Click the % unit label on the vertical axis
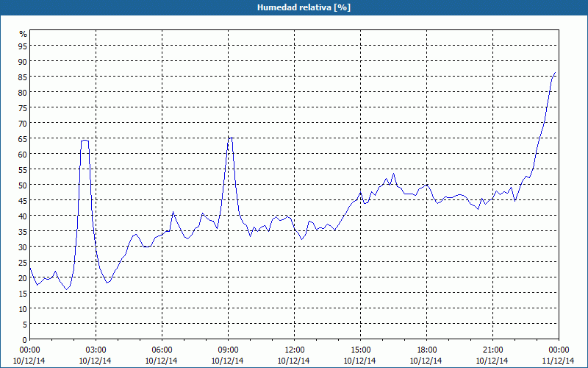This screenshot has height=368, width=588. pyautogui.click(x=24, y=34)
